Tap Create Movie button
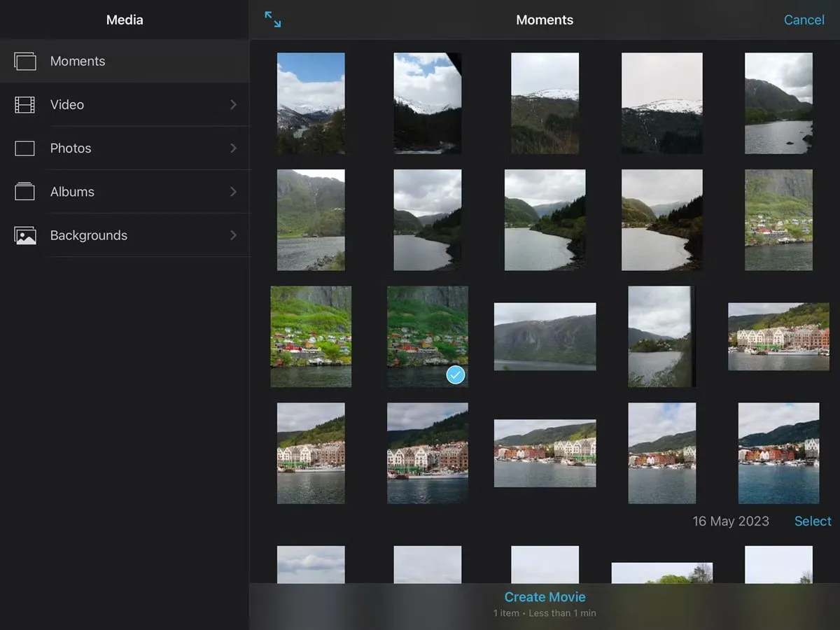 click(545, 597)
